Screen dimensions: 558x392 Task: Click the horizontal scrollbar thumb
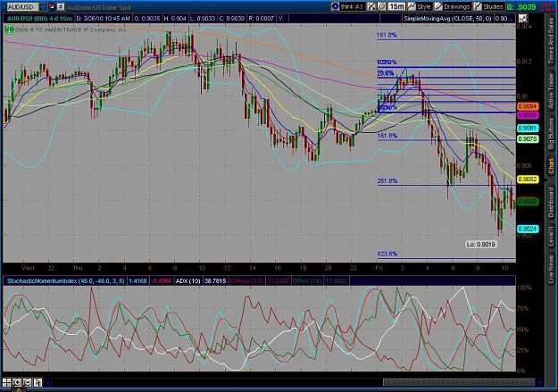coord(459,382)
